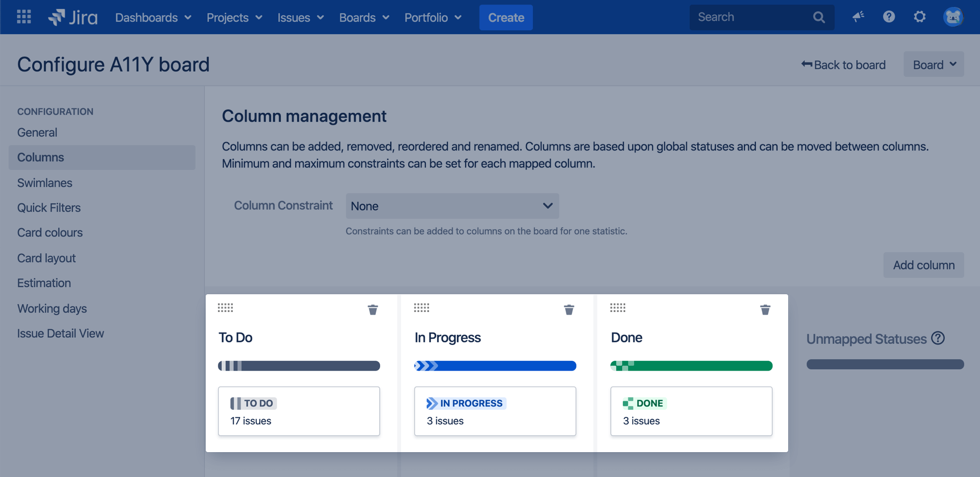Expand the Dashboards menu
Viewport: 980px width, 477px height.
tap(153, 17)
